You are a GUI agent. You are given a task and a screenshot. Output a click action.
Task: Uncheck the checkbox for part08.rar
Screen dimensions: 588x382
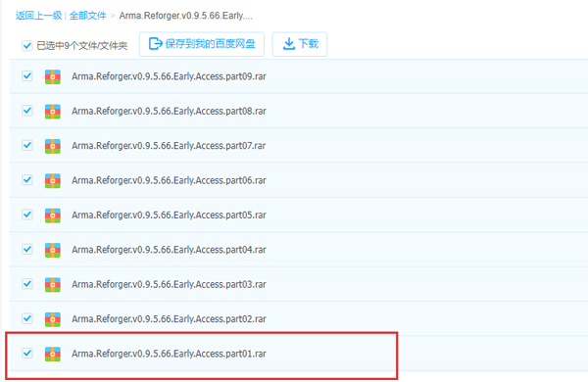[x=27, y=111]
